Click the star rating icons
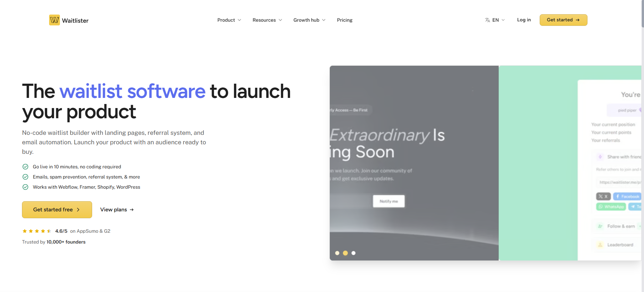Viewport: 644px width, 292px height. point(37,231)
